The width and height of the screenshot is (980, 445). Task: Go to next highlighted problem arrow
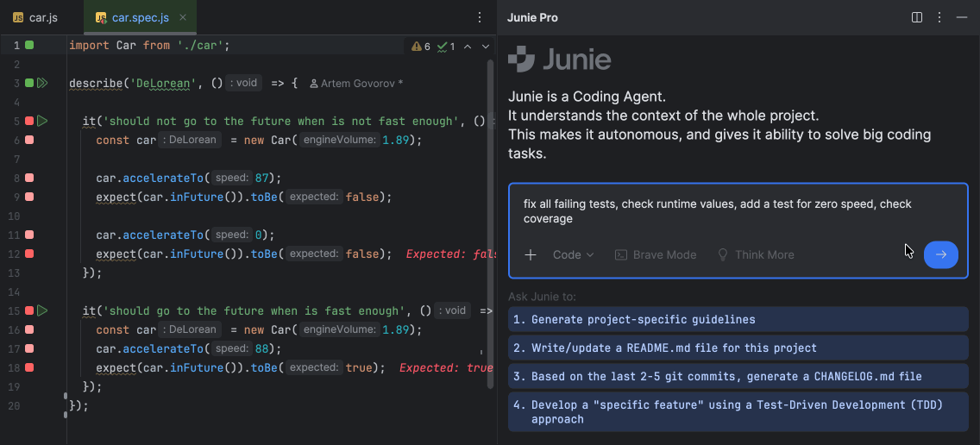click(486, 47)
